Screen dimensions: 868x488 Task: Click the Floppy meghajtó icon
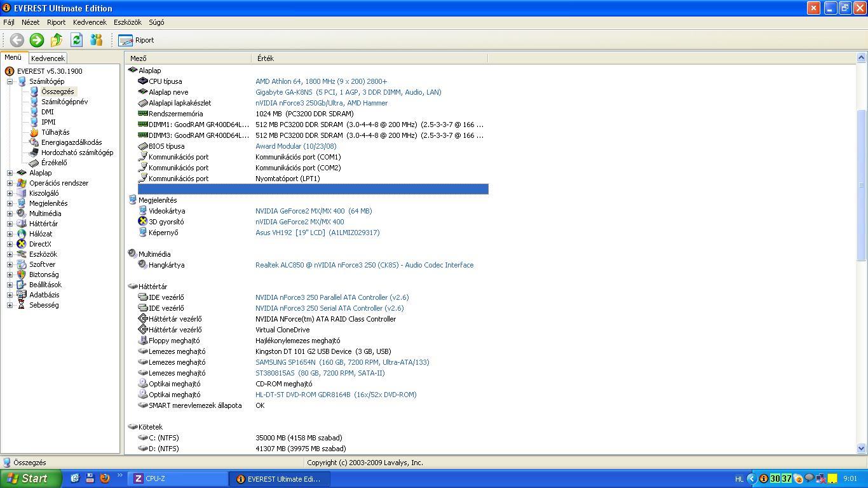(x=143, y=341)
